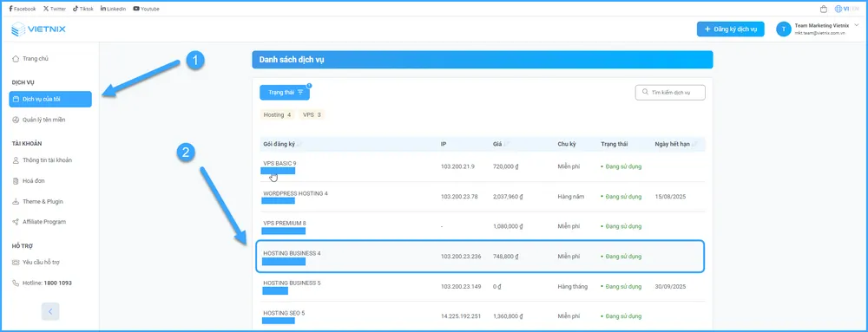Open the Tiktok social link
Screen dimensions: 868x332
(x=83, y=9)
